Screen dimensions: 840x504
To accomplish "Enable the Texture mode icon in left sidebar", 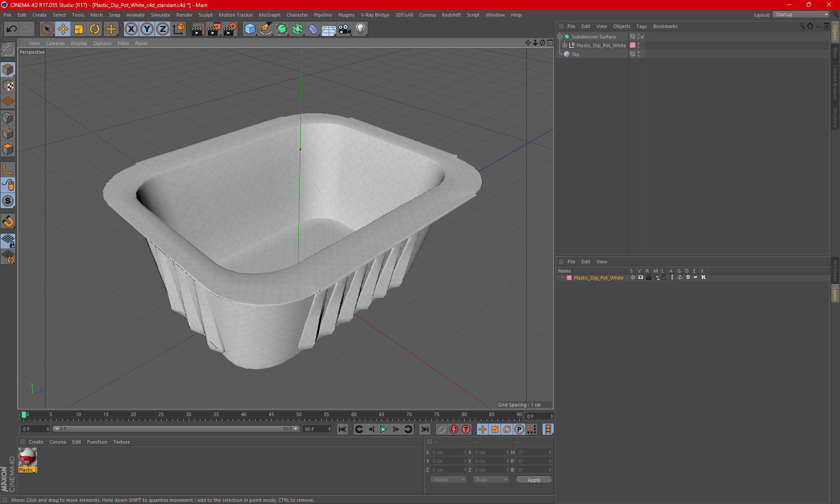I will pyautogui.click(x=8, y=86).
